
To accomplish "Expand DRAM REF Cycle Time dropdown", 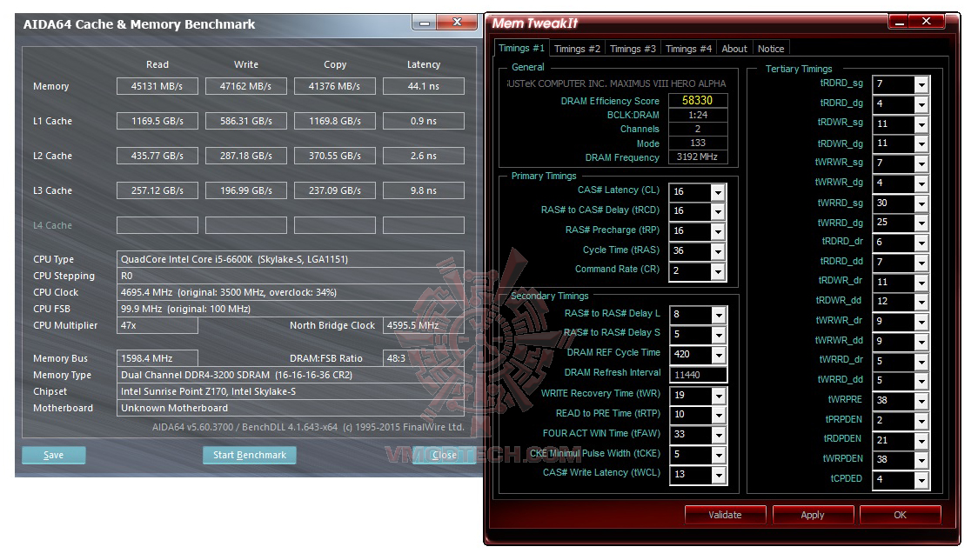I will tap(719, 355).
